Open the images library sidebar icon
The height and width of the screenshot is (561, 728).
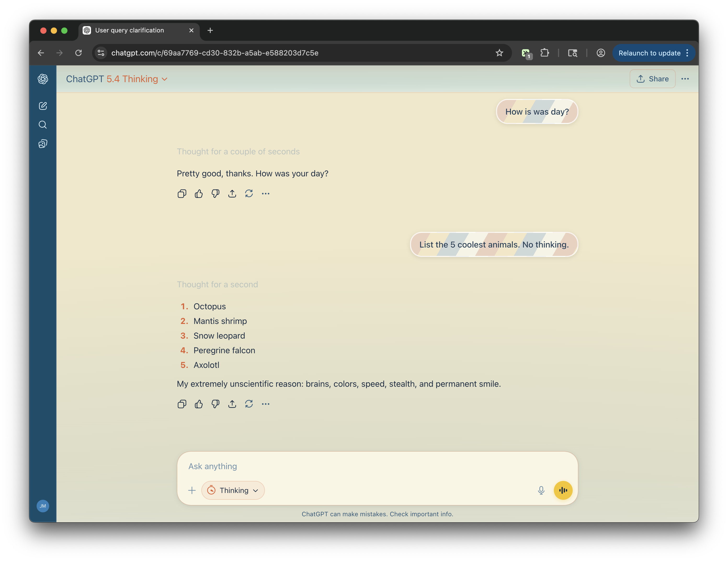(43, 144)
